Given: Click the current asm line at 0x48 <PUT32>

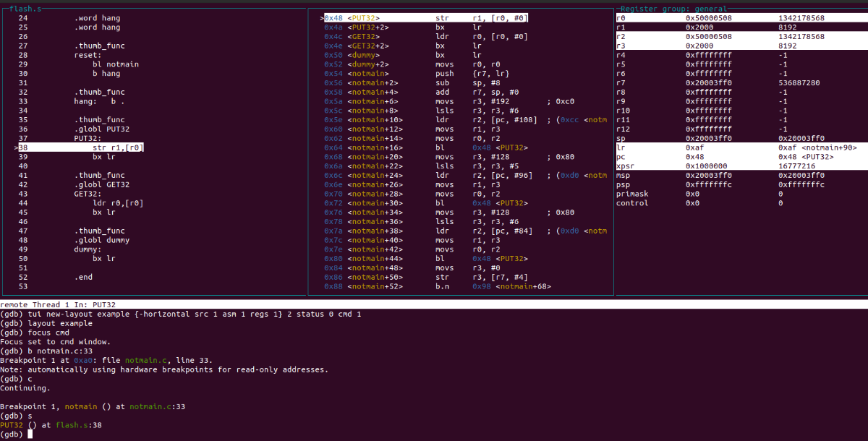Looking at the screenshot, I should pos(425,17).
